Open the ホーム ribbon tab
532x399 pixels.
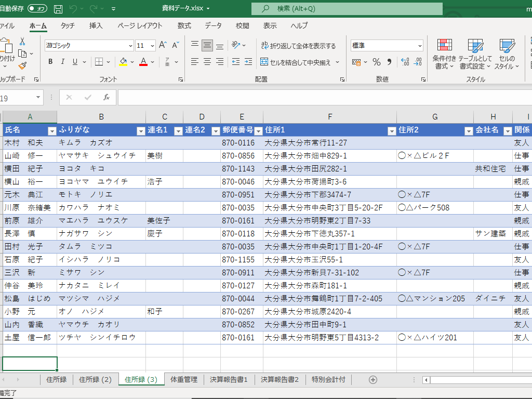(x=38, y=26)
